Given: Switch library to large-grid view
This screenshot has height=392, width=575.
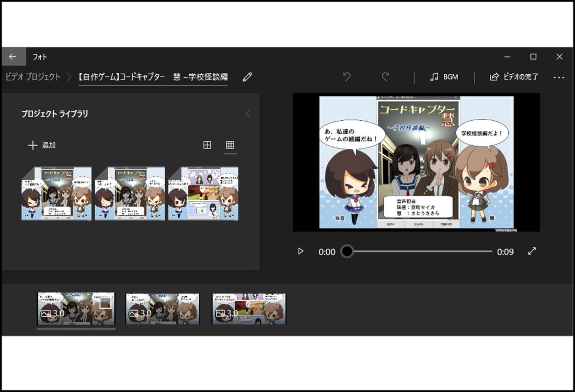Looking at the screenshot, I should pos(207,145).
